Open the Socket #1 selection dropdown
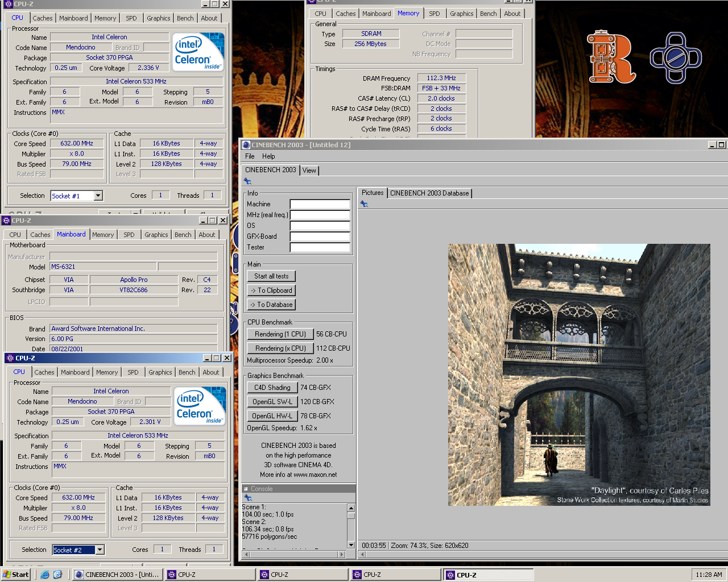The height and width of the screenshot is (582, 728). point(98,196)
